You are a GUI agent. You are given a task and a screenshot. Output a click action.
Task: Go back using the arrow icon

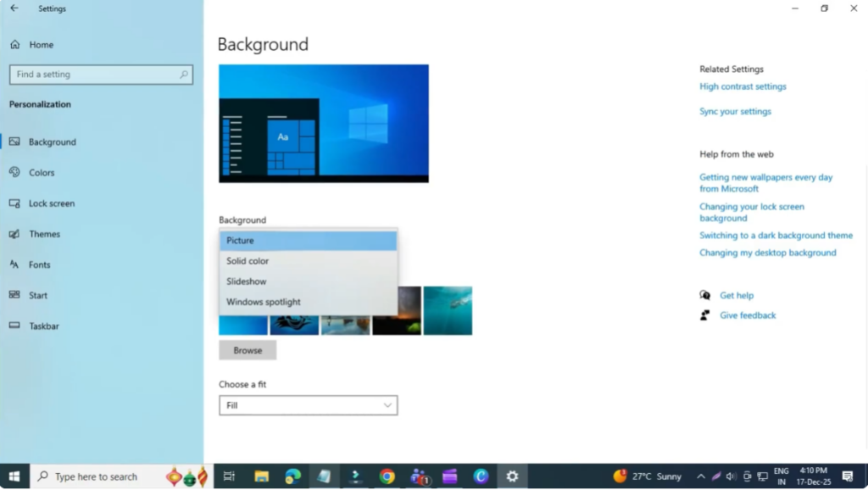click(x=14, y=8)
